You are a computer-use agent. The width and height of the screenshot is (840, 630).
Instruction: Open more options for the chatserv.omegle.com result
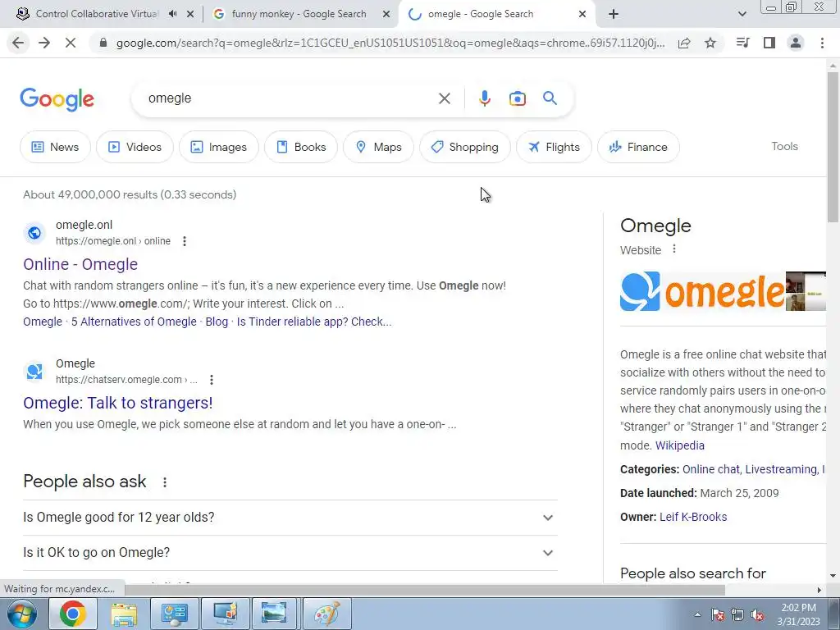pyautogui.click(x=212, y=380)
